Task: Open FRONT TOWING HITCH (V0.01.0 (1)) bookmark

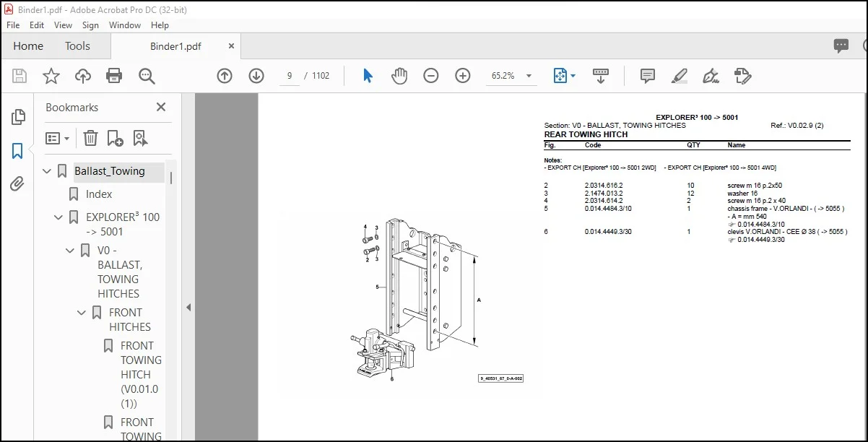Action: (x=141, y=375)
